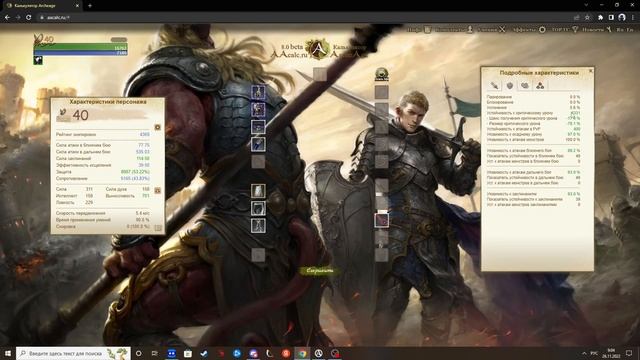Select the three-circles tab in Подробные характеристики

[x=540, y=85]
